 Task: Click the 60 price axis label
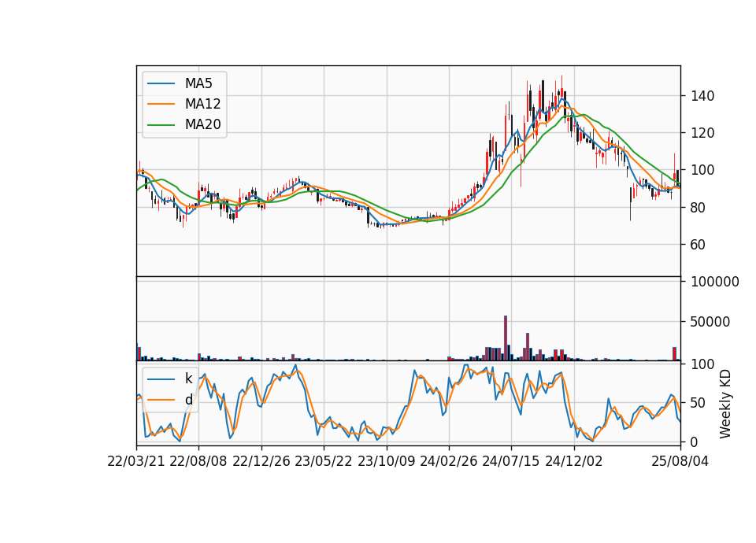[699, 245]
